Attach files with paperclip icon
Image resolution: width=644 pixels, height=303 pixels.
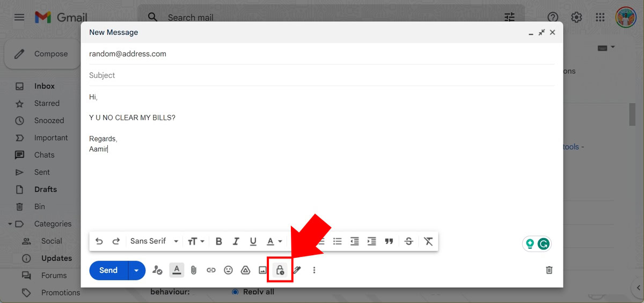(x=194, y=270)
